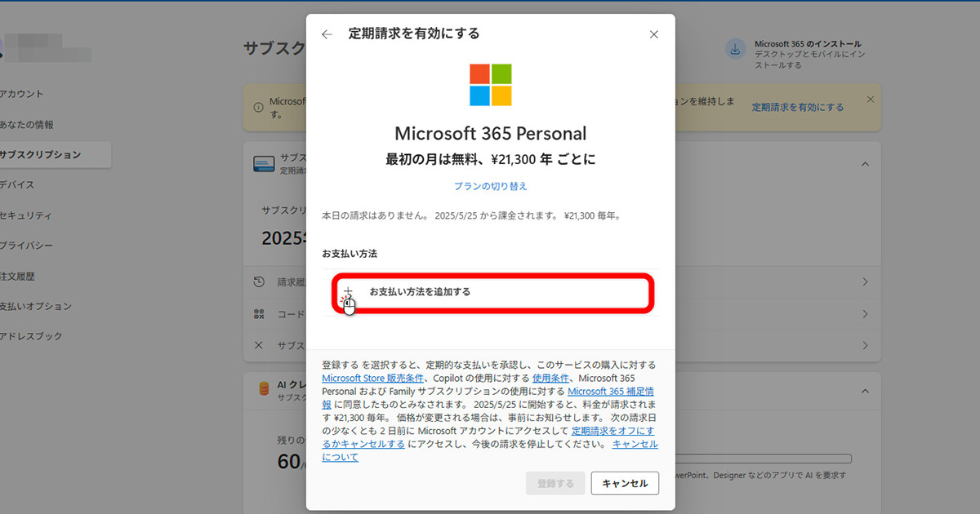The image size is (980, 514).
Task: Click the X icon in the subscription row
Action: 259,345
